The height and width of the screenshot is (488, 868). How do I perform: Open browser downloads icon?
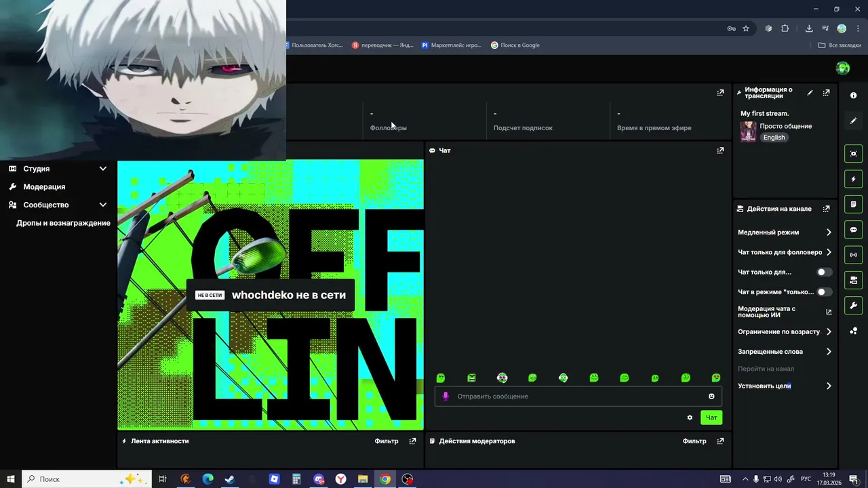pos(809,28)
